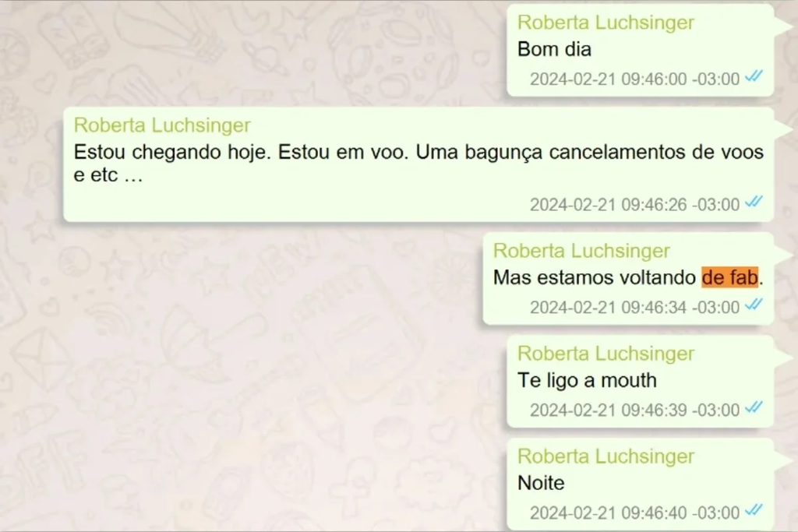This screenshot has width=798, height=532.
Task: Select sender name above 'Noite' message
Action: click(606, 456)
